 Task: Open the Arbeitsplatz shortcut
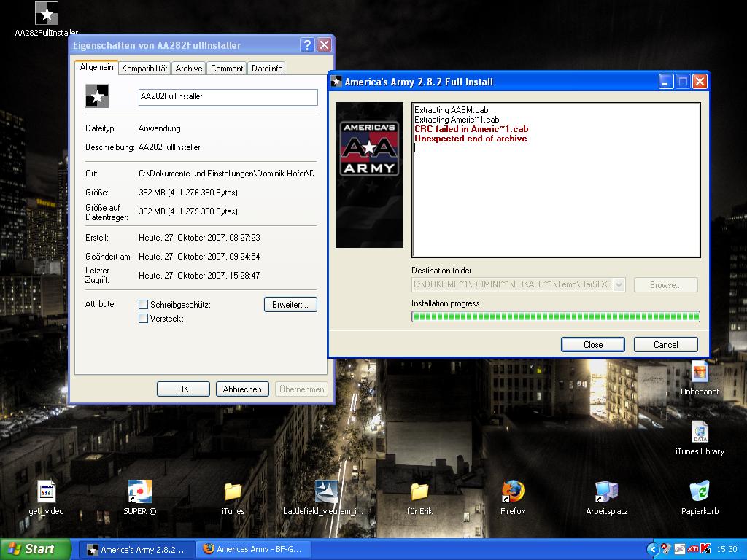(606, 491)
